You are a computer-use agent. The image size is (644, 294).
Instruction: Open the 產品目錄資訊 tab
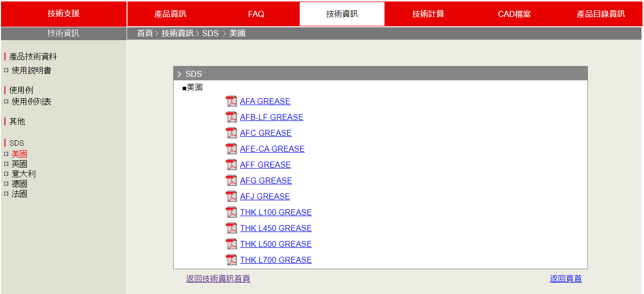coord(600,14)
